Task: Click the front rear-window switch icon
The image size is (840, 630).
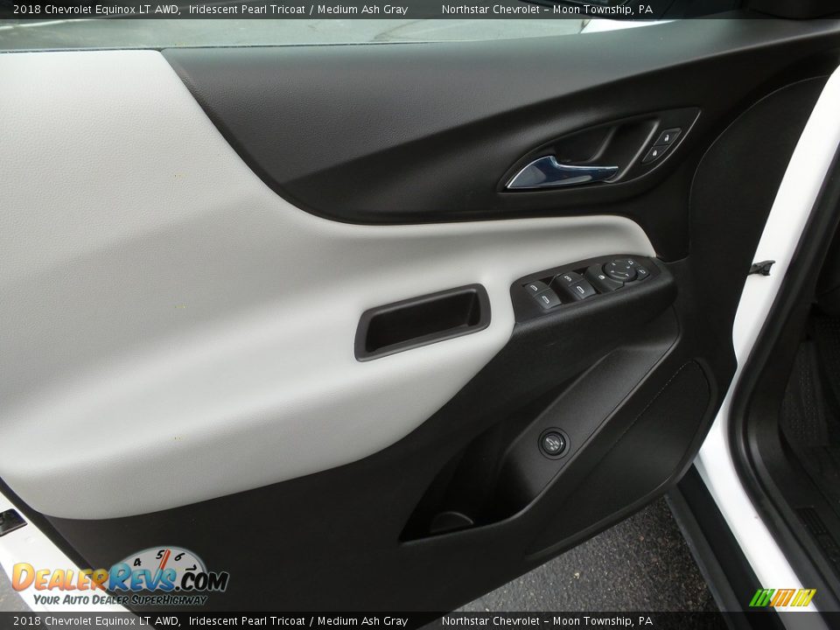Action: (x=546, y=298)
